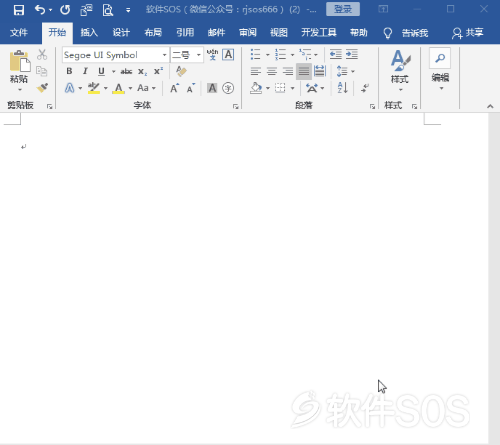Switch to the 插入 tab
The image size is (500, 445).
(89, 33)
